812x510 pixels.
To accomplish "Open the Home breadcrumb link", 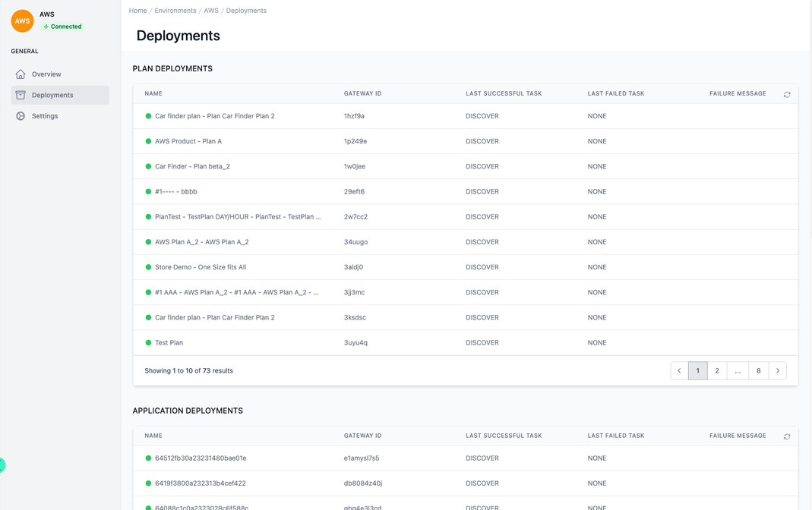I will tap(137, 10).
